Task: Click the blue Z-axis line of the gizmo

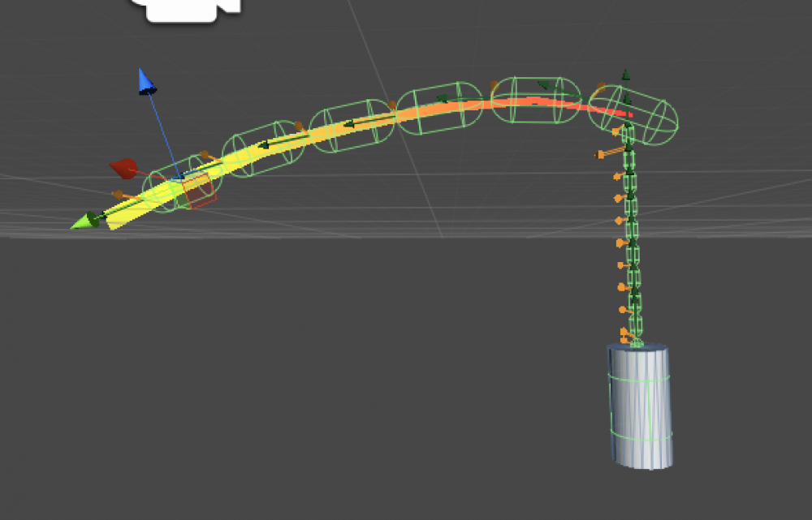Action: (x=160, y=131)
